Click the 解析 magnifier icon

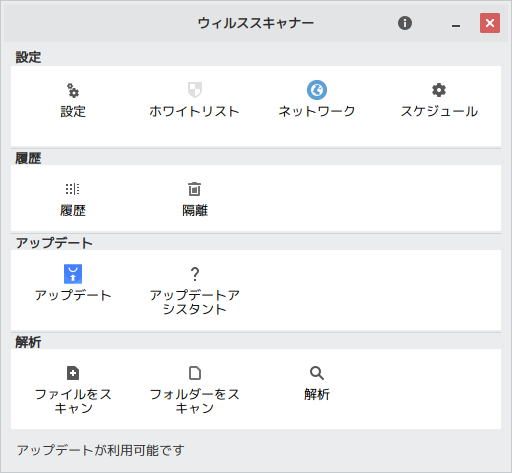317,373
